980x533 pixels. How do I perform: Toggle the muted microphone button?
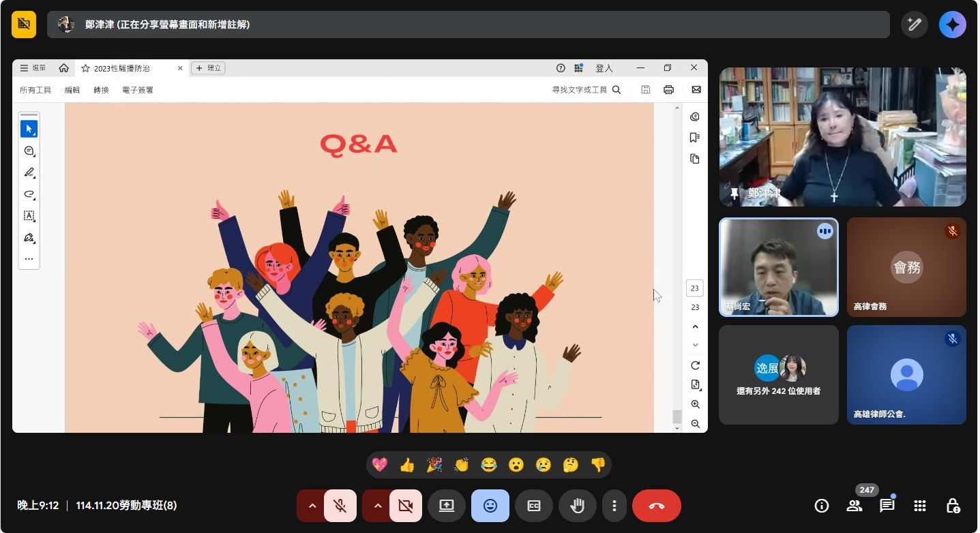pyautogui.click(x=340, y=506)
